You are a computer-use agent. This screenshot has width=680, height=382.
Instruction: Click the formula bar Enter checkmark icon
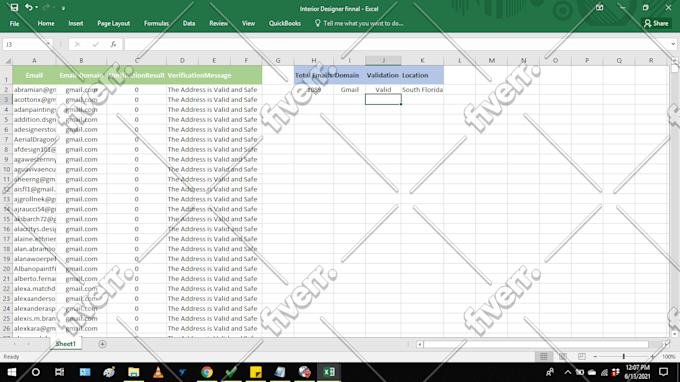coord(95,44)
